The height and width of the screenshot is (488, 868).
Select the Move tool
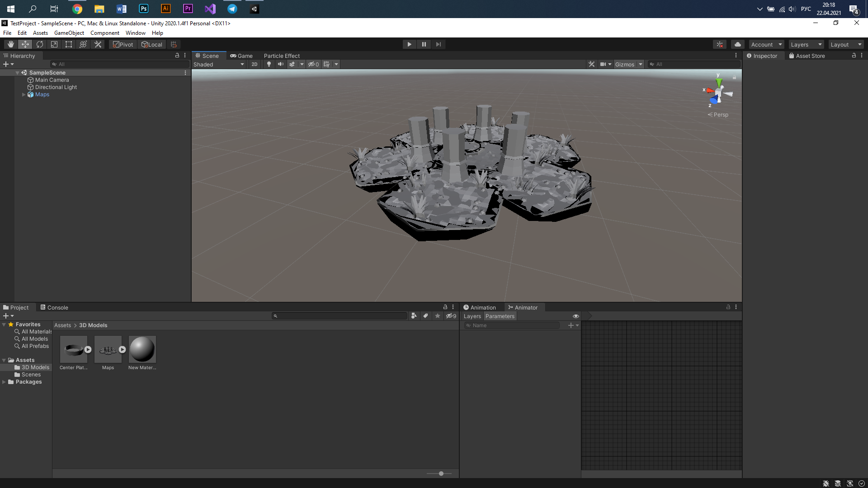[25, 44]
